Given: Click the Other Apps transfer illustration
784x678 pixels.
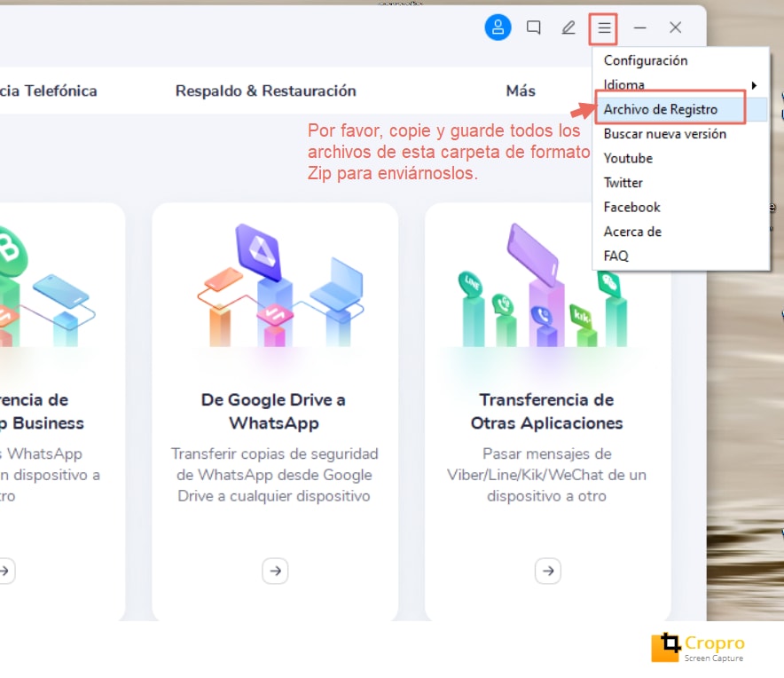Looking at the screenshot, I should (547, 286).
